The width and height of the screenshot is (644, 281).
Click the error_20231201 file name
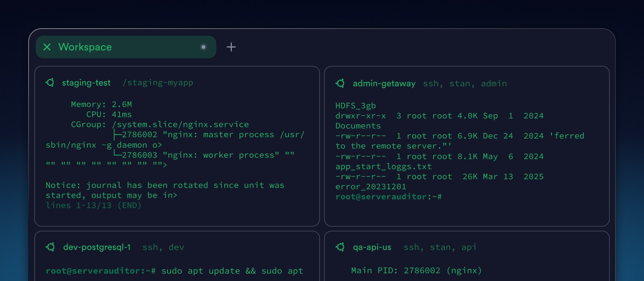pos(371,187)
